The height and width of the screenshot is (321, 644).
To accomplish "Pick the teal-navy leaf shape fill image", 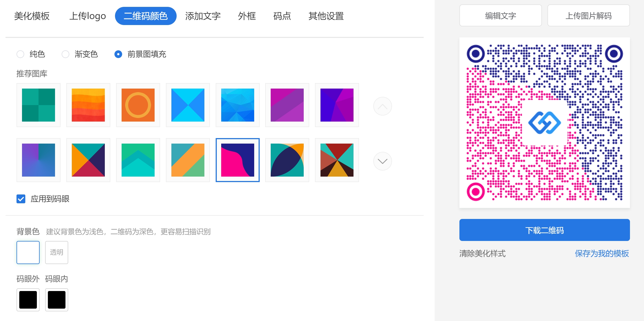I will [287, 160].
